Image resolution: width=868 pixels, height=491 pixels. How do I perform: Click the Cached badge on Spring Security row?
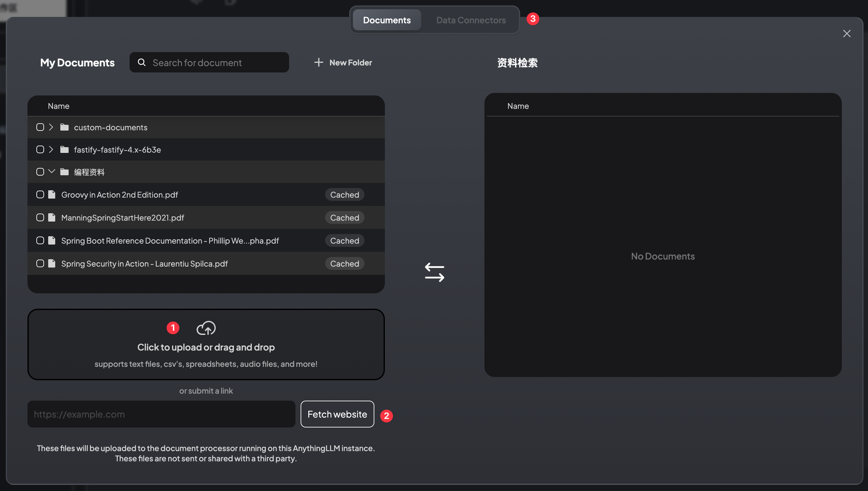pyautogui.click(x=345, y=263)
